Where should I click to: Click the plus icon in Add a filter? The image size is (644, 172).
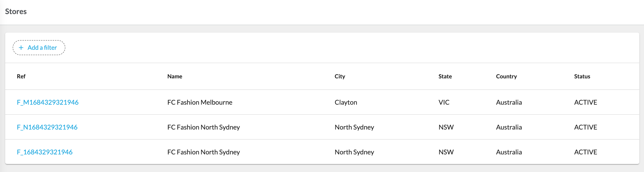(21, 48)
